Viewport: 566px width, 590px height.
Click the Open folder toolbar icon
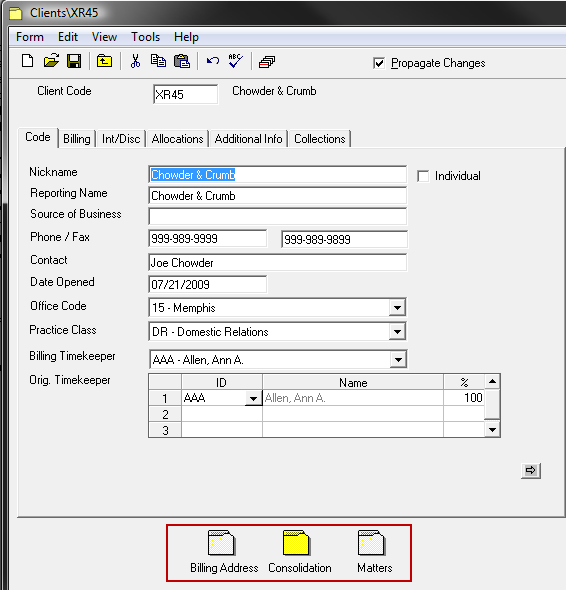tap(51, 61)
